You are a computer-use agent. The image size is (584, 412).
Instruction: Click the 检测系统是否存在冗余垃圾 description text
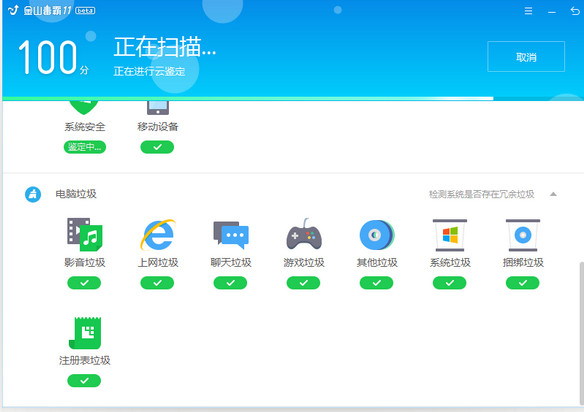click(482, 194)
